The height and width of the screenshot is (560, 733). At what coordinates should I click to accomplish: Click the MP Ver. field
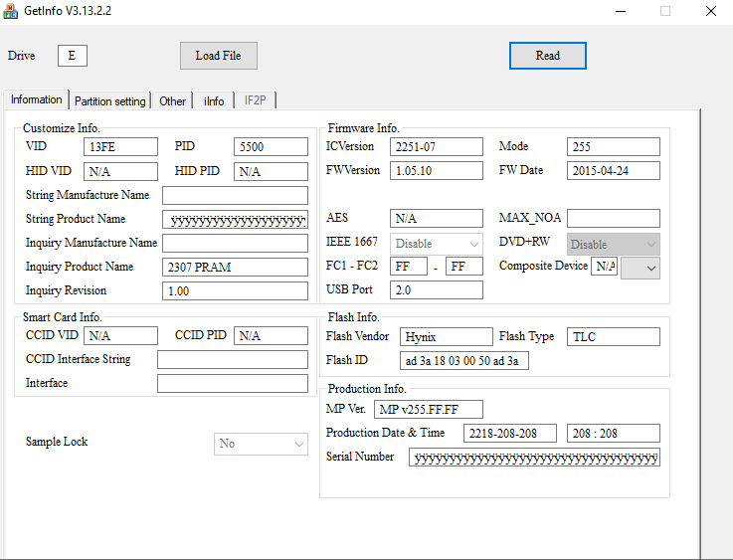(x=429, y=410)
